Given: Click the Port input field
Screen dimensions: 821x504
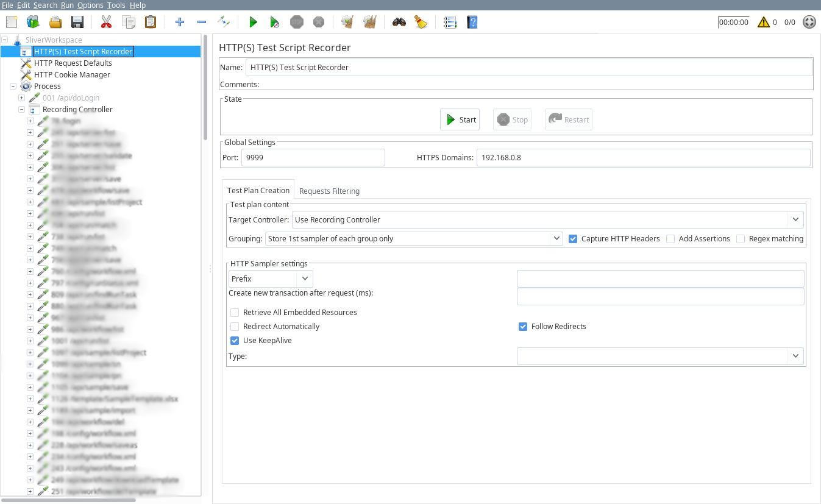Looking at the screenshot, I should click(x=313, y=157).
